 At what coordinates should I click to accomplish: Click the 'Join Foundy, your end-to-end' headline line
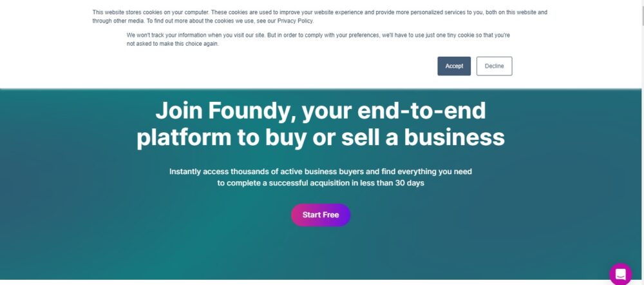coord(320,111)
